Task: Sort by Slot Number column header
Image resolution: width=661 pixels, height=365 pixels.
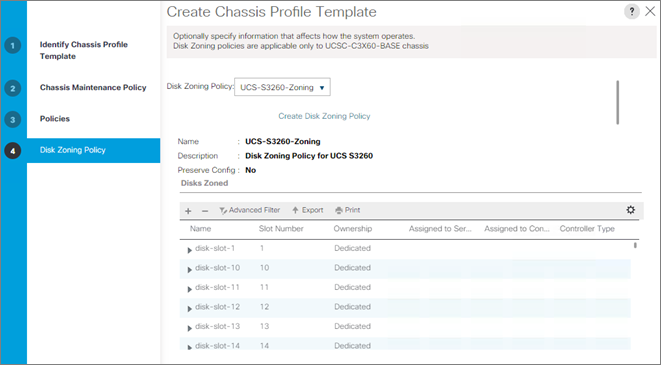Action: click(281, 229)
